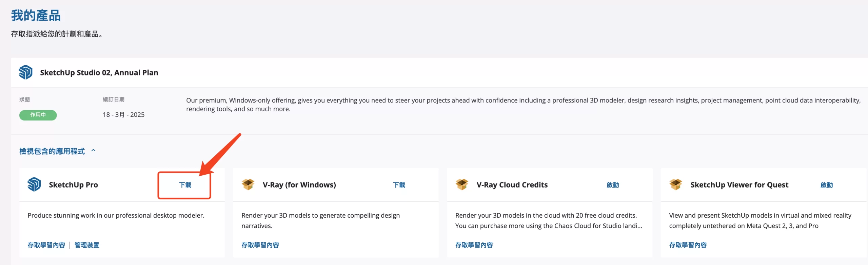Click the green 作用中 status badge
This screenshot has width=868, height=265.
(x=38, y=115)
